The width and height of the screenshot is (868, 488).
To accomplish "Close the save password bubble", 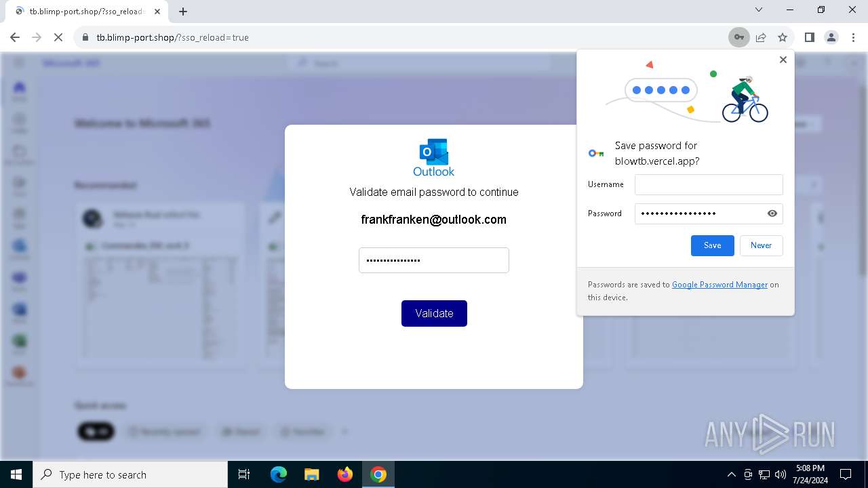I will (783, 60).
